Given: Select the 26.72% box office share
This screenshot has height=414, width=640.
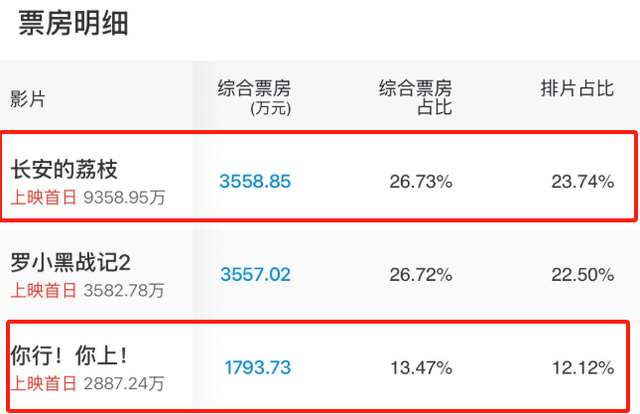Looking at the screenshot, I should tap(421, 275).
